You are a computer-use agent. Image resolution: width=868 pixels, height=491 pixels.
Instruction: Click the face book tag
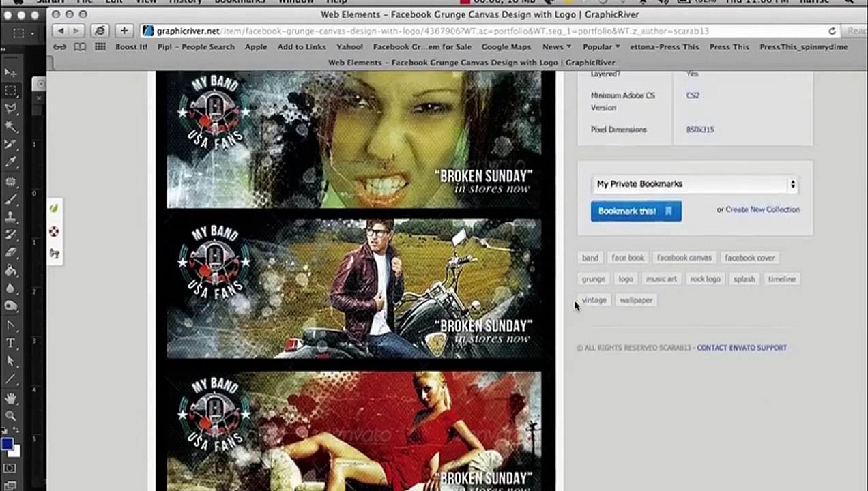point(628,258)
